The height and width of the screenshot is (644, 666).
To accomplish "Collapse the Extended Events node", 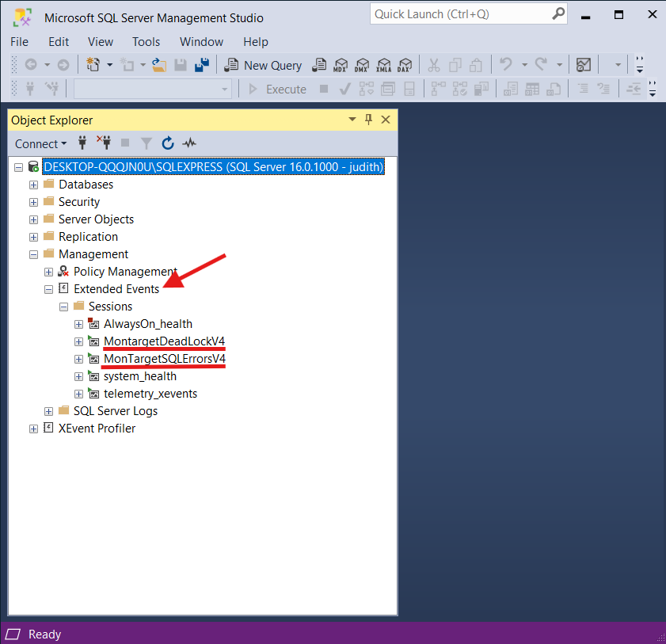I will 49,289.
